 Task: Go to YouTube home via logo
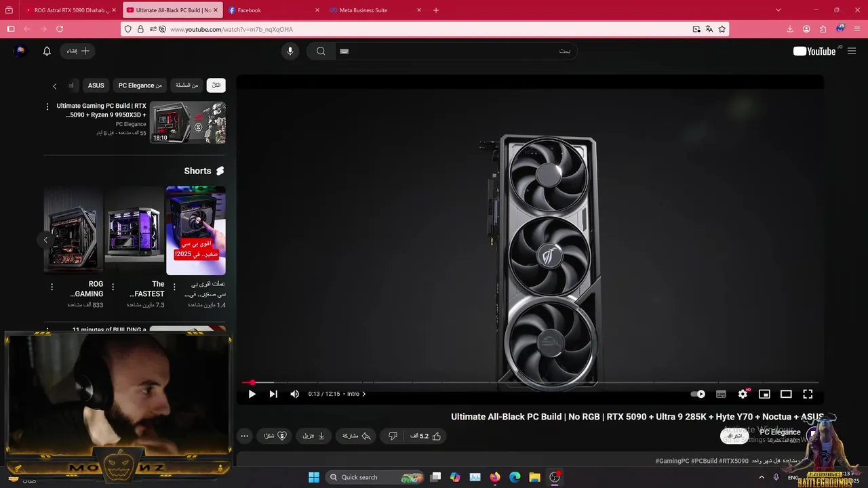814,51
